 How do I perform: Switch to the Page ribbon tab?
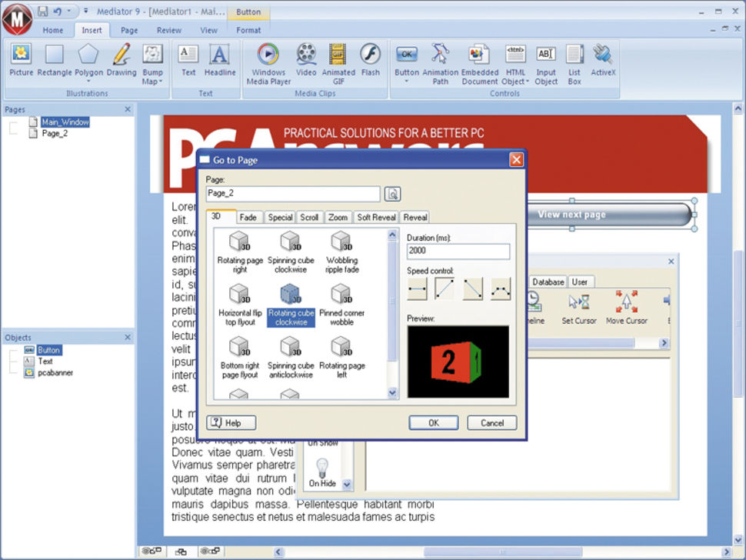point(129,30)
